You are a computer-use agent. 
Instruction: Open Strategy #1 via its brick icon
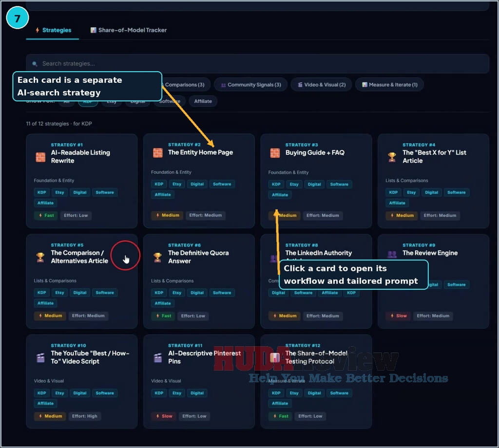click(40, 157)
